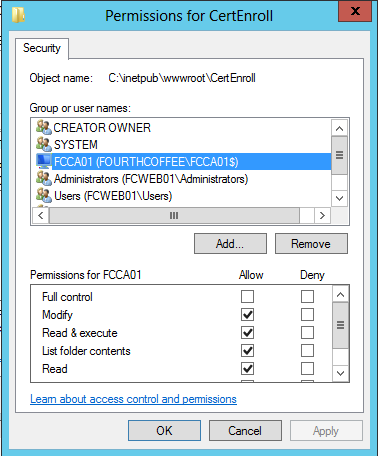378x456 pixels.
Task: Select Users (FCWEB01\Users) entry
Action: click(x=113, y=196)
